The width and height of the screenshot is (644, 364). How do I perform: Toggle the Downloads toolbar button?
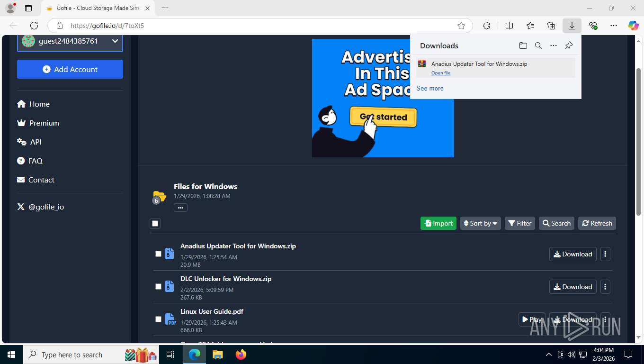[572, 26]
